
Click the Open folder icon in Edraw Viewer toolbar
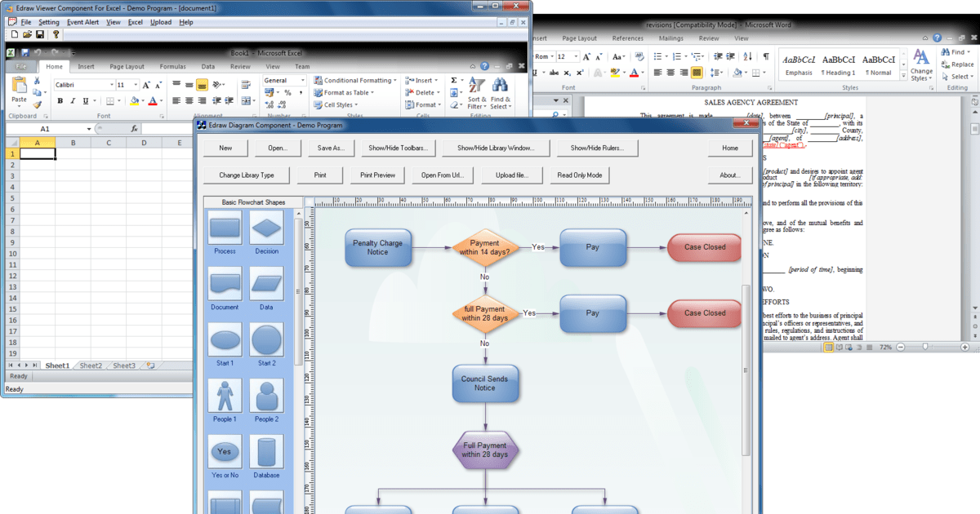pyautogui.click(x=26, y=34)
